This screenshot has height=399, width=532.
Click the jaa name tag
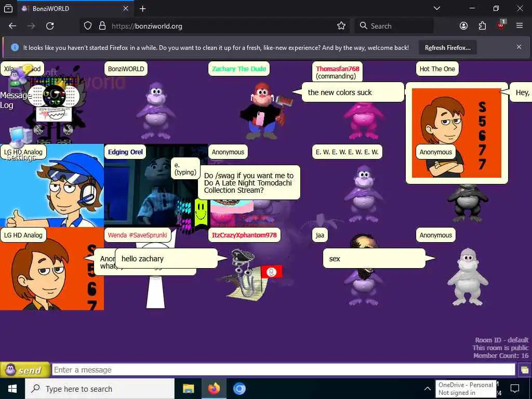coord(320,235)
